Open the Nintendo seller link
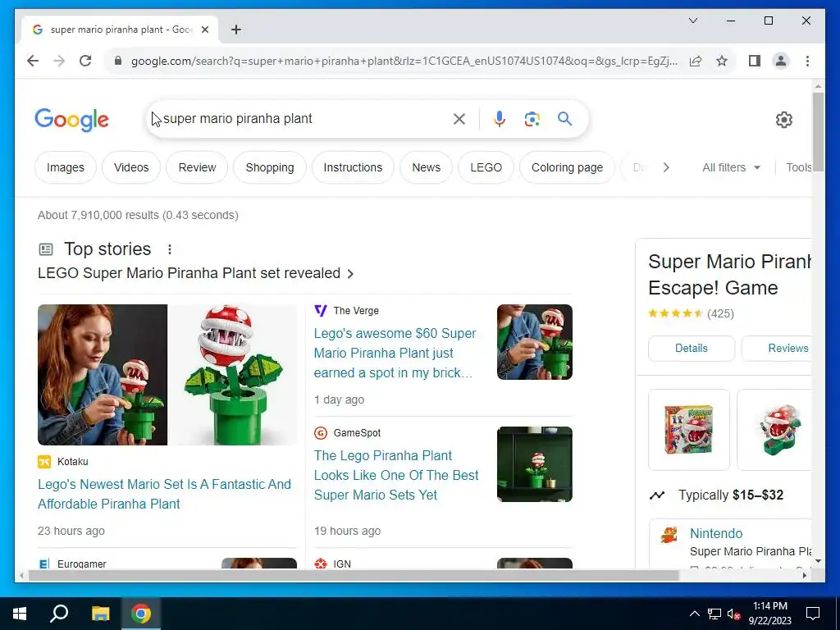Viewport: 840px width, 630px height. 715,533
